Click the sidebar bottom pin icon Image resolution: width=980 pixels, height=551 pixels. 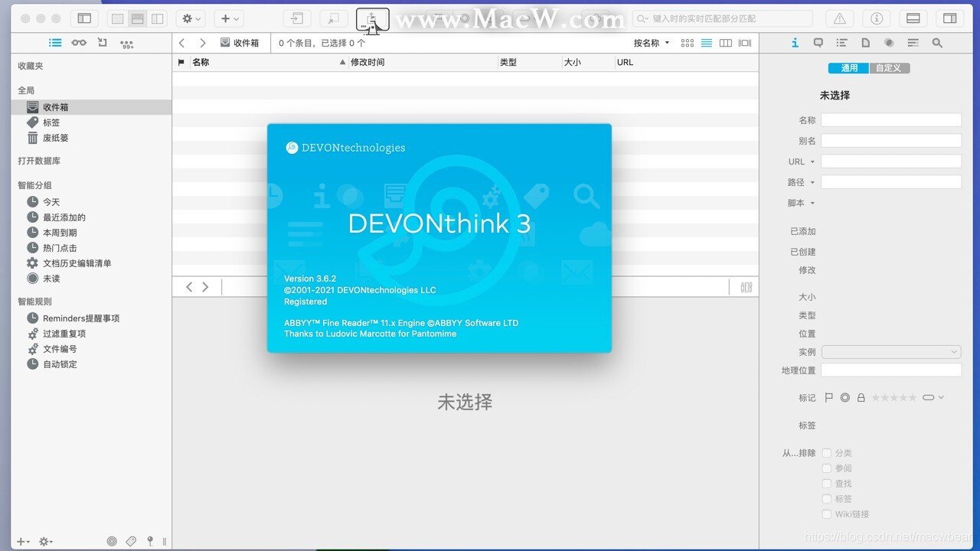pyautogui.click(x=150, y=541)
